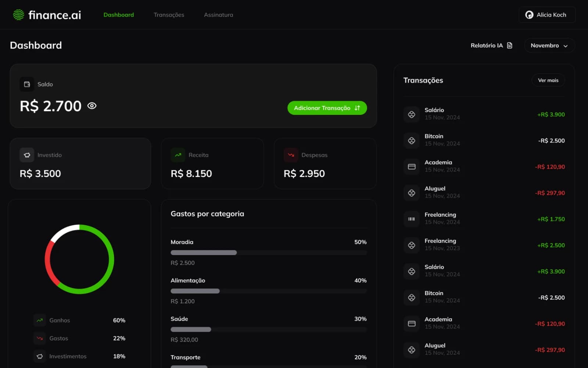
Task: Click the Gastos legend trend icon
Action: tap(40, 338)
